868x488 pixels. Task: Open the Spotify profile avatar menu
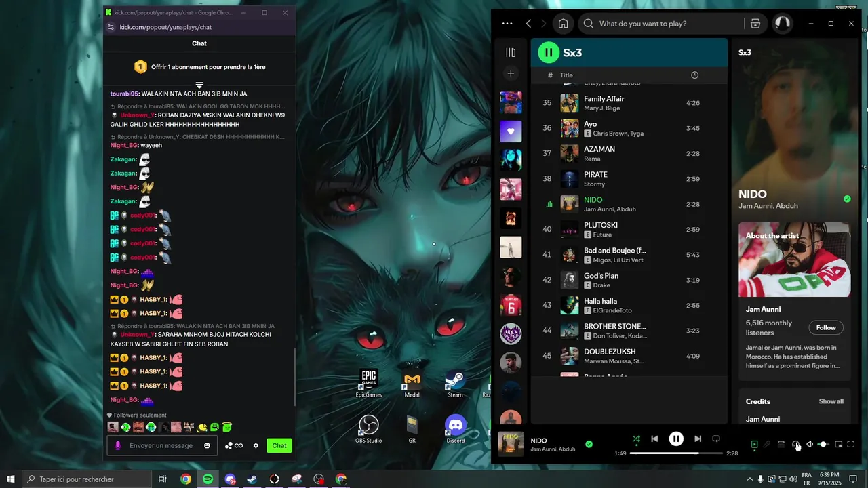[783, 24]
